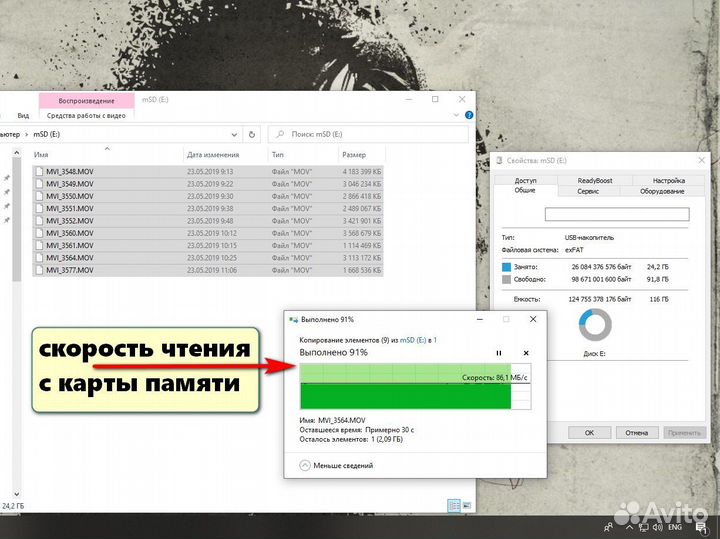Switch to large thumbnails view icon
This screenshot has height=539, width=720.
pos(467,505)
